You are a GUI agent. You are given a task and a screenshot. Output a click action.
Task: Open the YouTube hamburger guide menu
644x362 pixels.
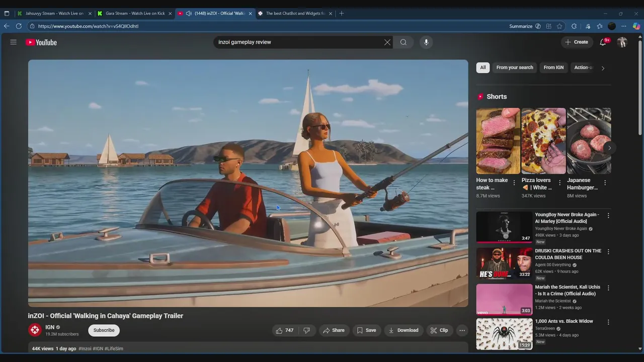click(x=14, y=42)
